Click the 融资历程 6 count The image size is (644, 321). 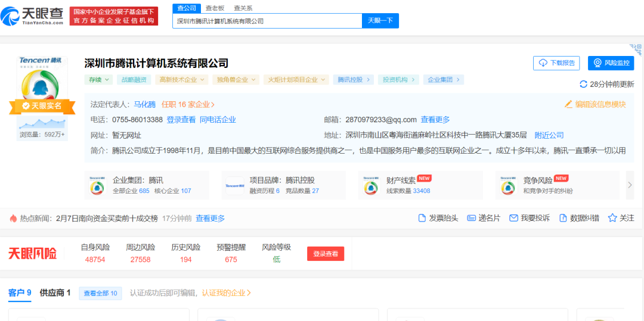[265, 191]
